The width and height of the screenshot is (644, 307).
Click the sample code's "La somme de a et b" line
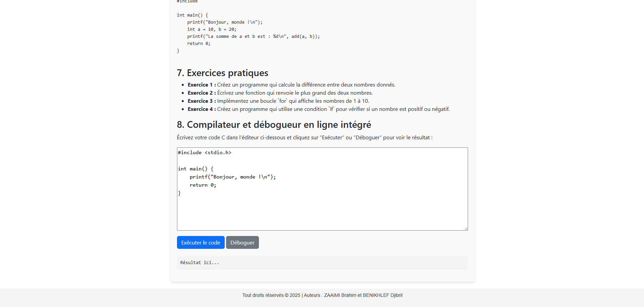point(253,37)
